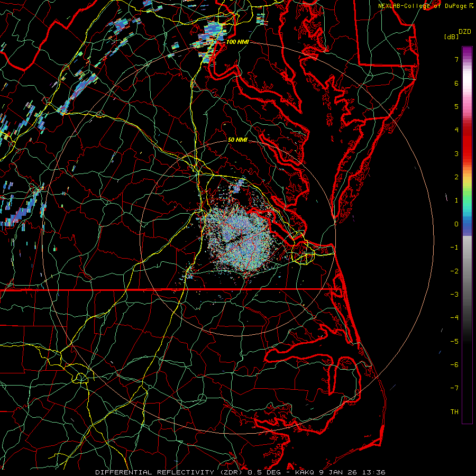Click the [dB] units label
Image resolution: width=476 pixels, height=476 pixels.
point(451,36)
